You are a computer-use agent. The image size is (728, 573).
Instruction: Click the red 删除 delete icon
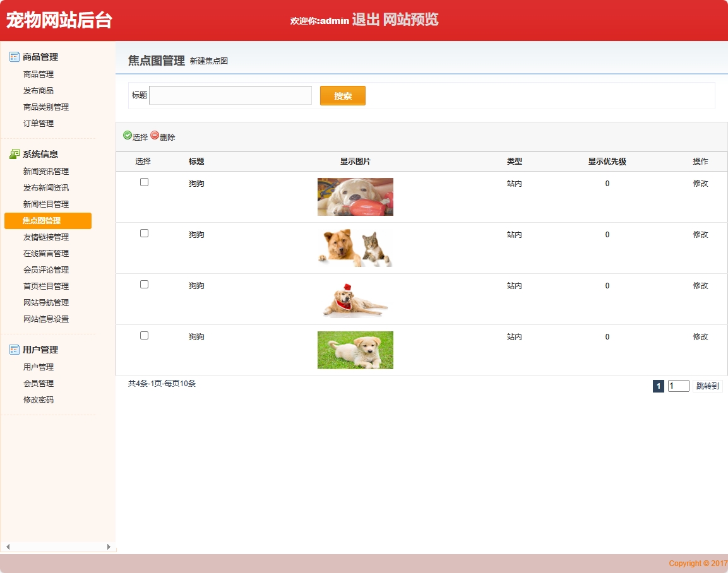tap(153, 136)
